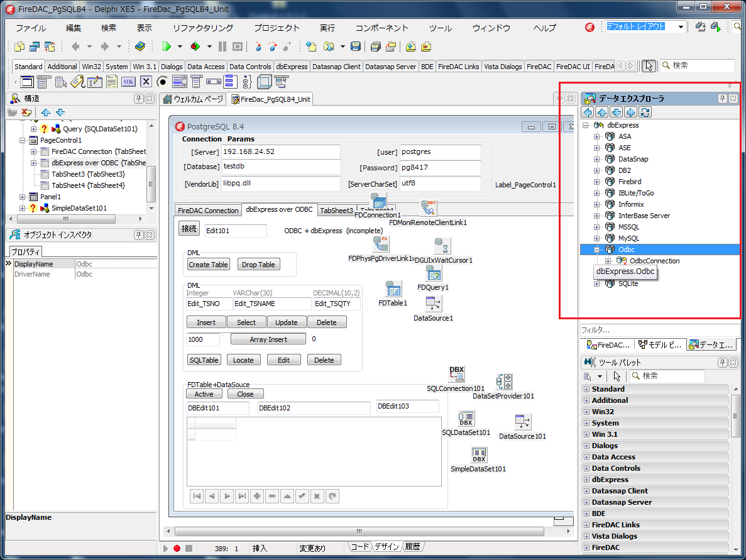Open help via the blue book icon

click(x=140, y=47)
